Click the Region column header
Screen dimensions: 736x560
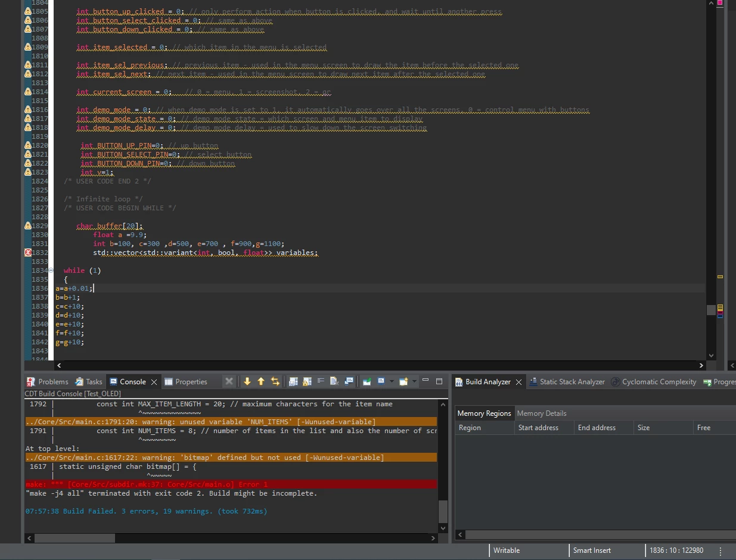(x=485, y=428)
